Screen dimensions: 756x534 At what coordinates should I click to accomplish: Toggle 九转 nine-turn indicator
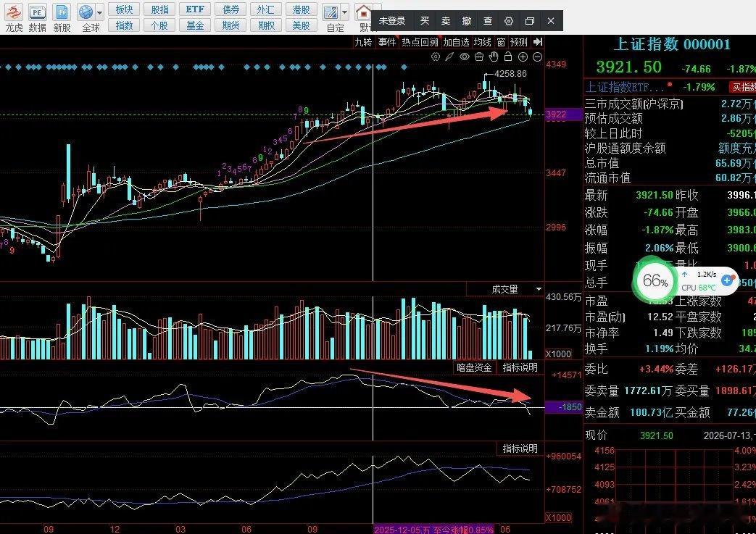(364, 43)
